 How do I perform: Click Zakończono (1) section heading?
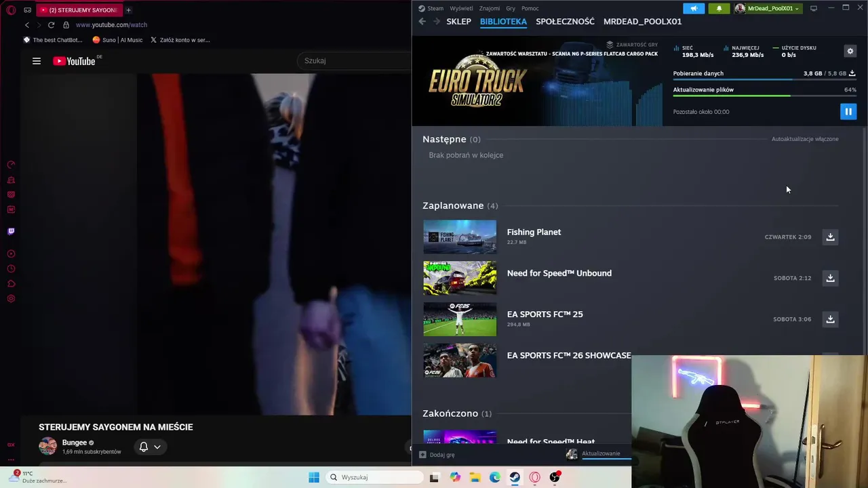[x=457, y=413]
